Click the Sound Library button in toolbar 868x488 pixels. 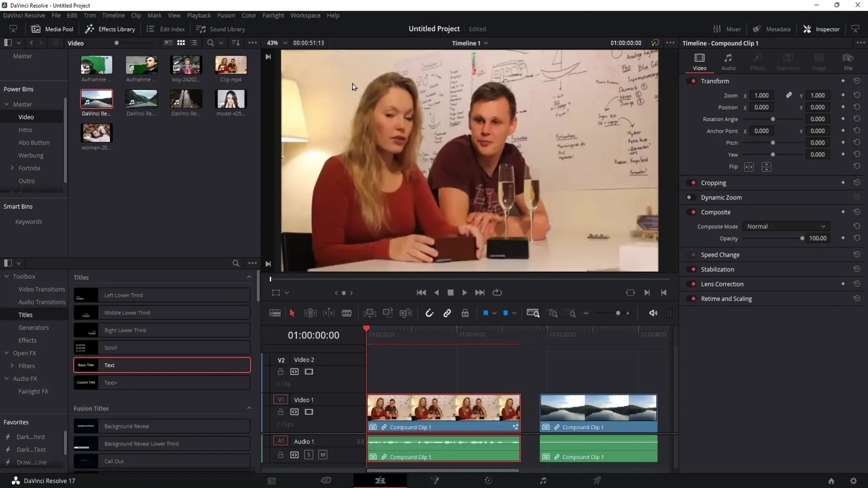(x=221, y=28)
